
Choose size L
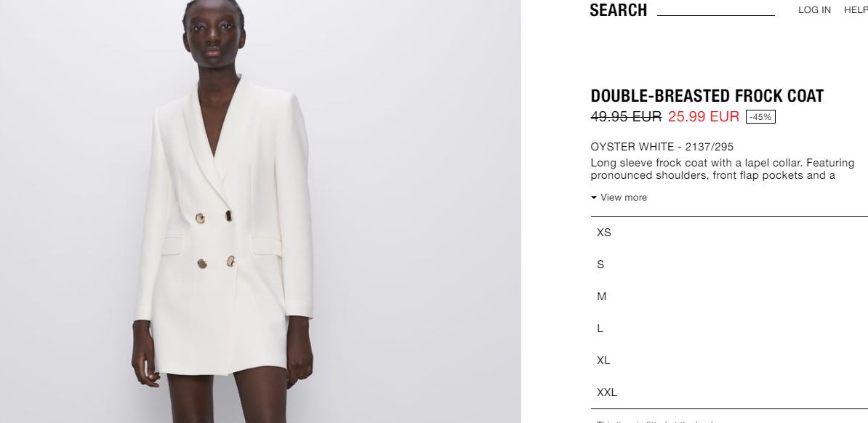click(729, 329)
